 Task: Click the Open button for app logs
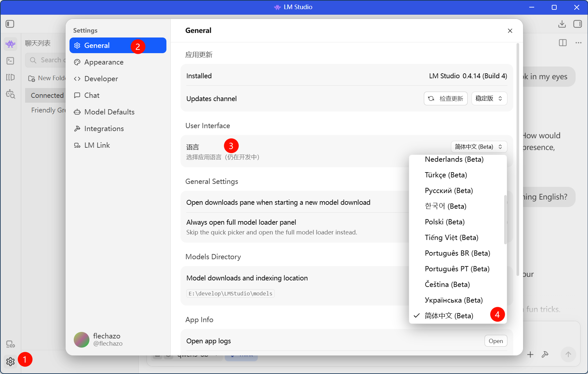pyautogui.click(x=496, y=341)
